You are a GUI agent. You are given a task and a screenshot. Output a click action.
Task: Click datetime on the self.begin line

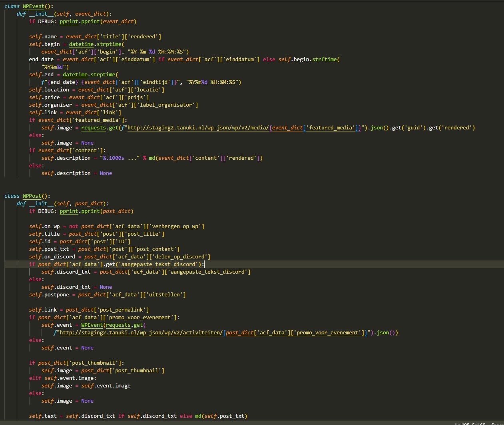(78, 44)
